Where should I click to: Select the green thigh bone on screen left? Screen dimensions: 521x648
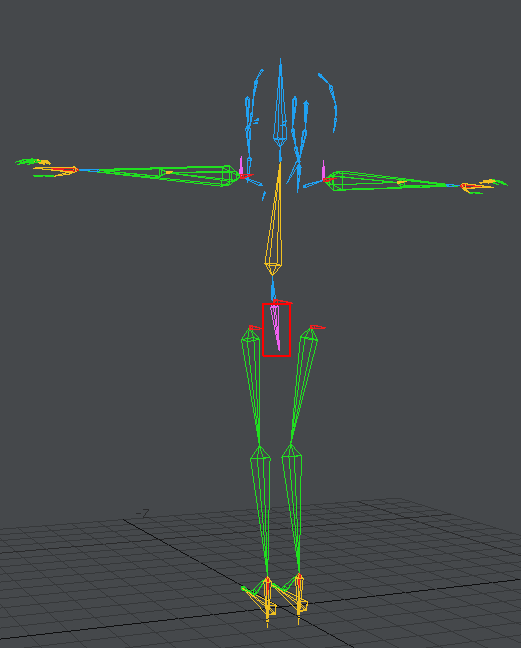252,380
